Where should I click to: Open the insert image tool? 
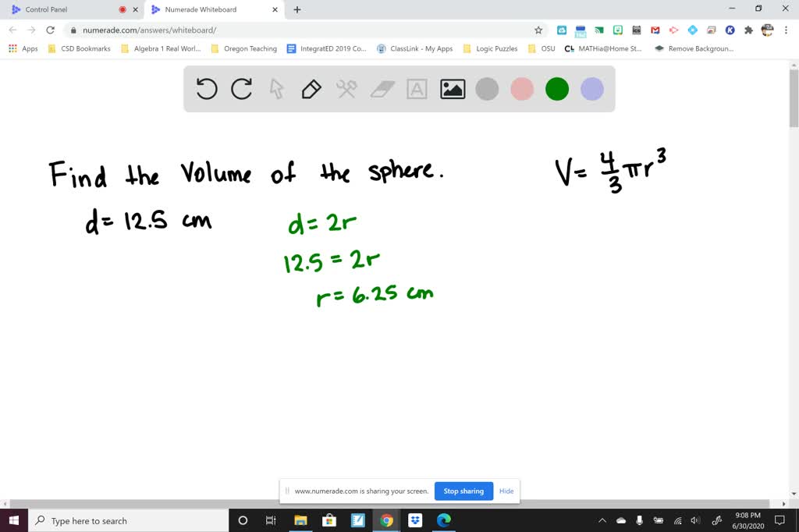[452, 89]
